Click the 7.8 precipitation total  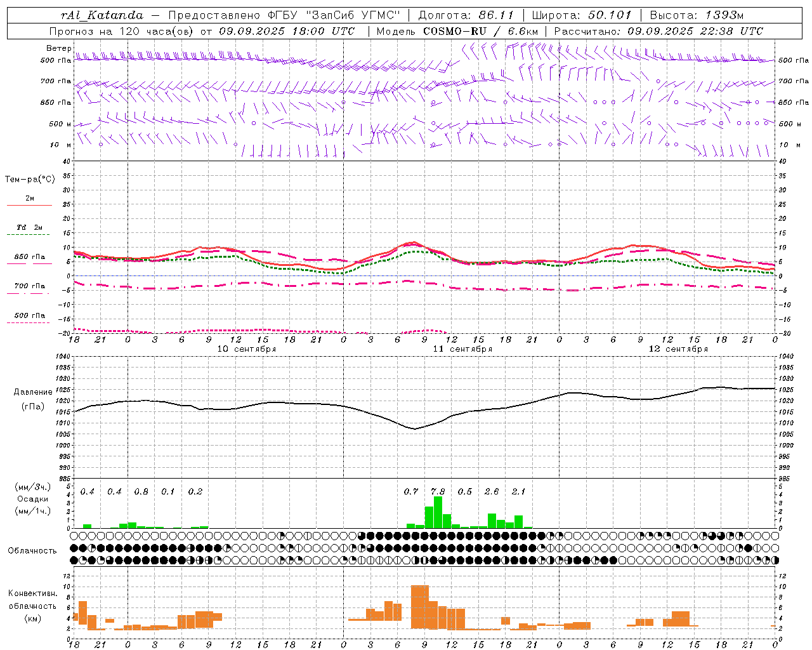pos(438,491)
